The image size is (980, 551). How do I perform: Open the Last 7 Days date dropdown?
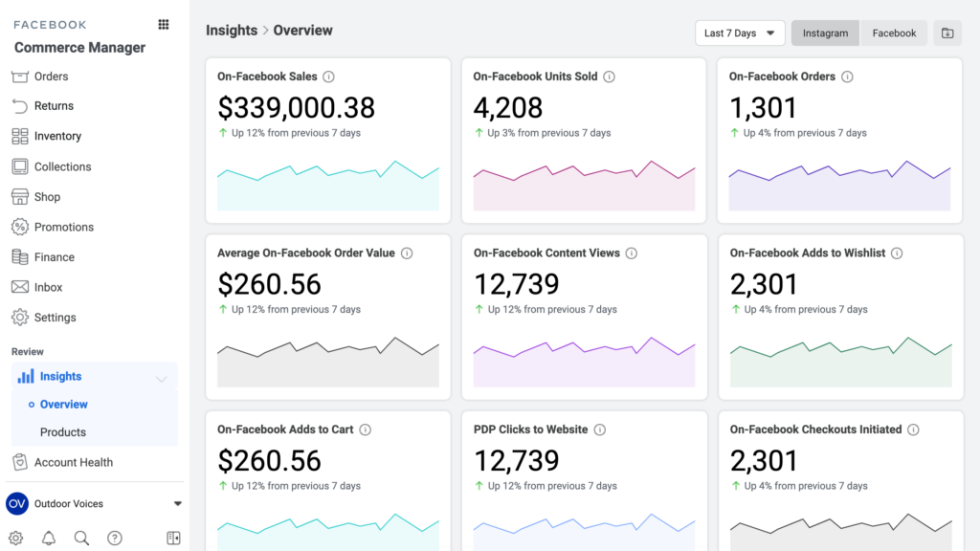(x=740, y=33)
